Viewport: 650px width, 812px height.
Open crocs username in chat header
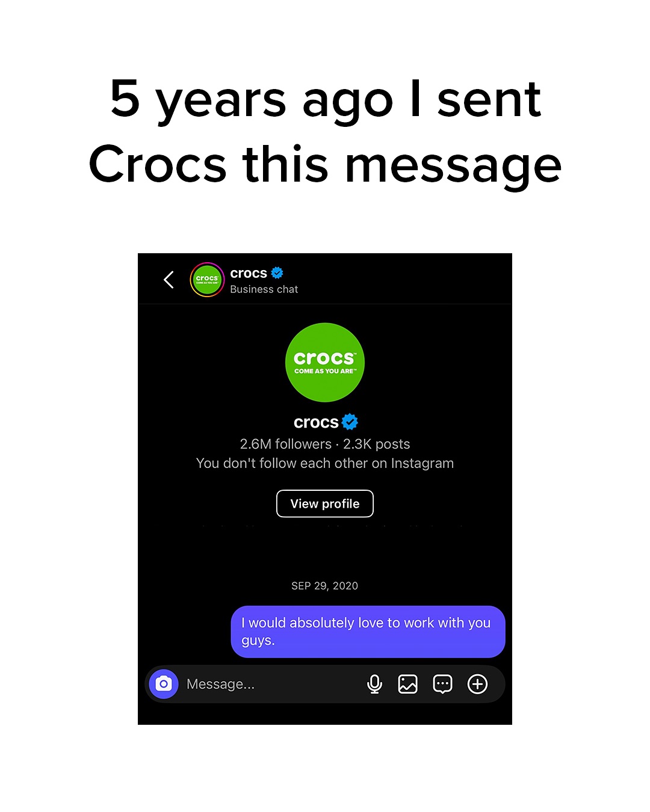[x=249, y=273]
